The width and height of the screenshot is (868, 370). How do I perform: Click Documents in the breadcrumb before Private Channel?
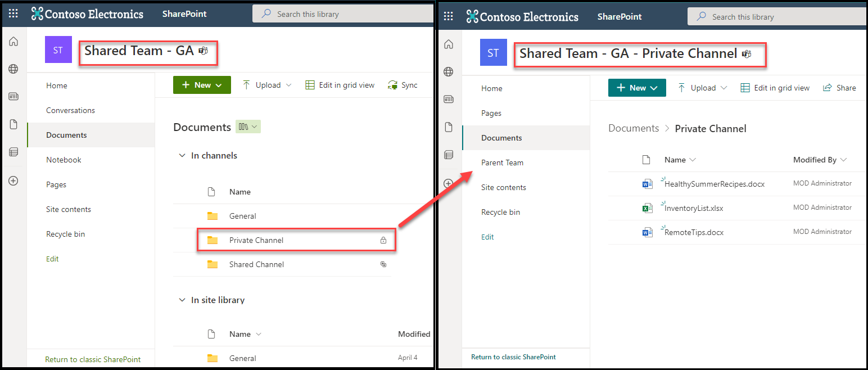[x=634, y=129]
